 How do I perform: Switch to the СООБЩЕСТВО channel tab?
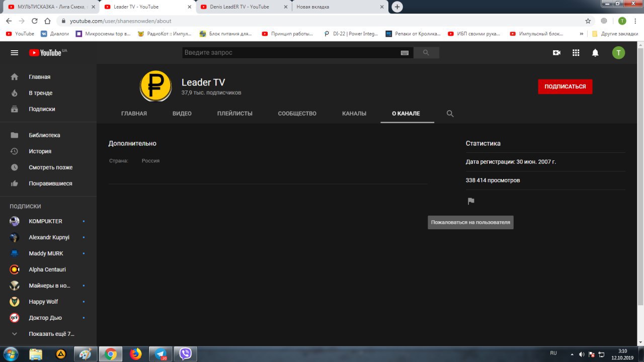pyautogui.click(x=297, y=114)
